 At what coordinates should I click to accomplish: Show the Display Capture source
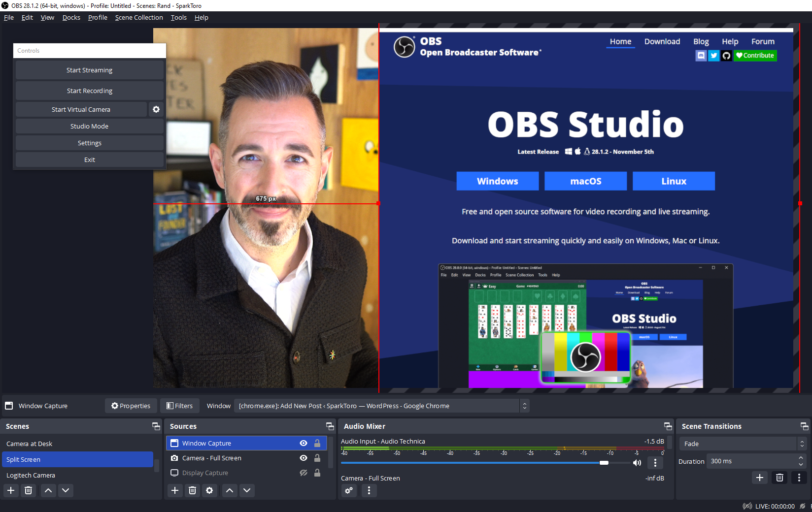304,473
